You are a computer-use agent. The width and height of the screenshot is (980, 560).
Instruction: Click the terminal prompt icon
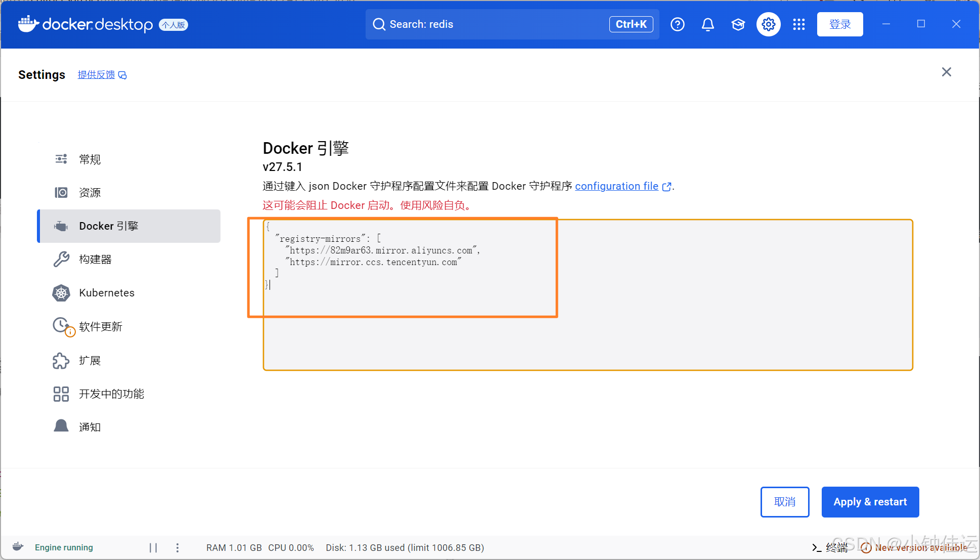pos(816,547)
